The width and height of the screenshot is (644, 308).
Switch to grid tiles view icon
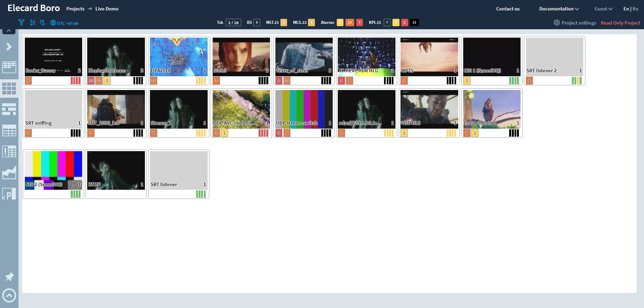click(x=9, y=88)
